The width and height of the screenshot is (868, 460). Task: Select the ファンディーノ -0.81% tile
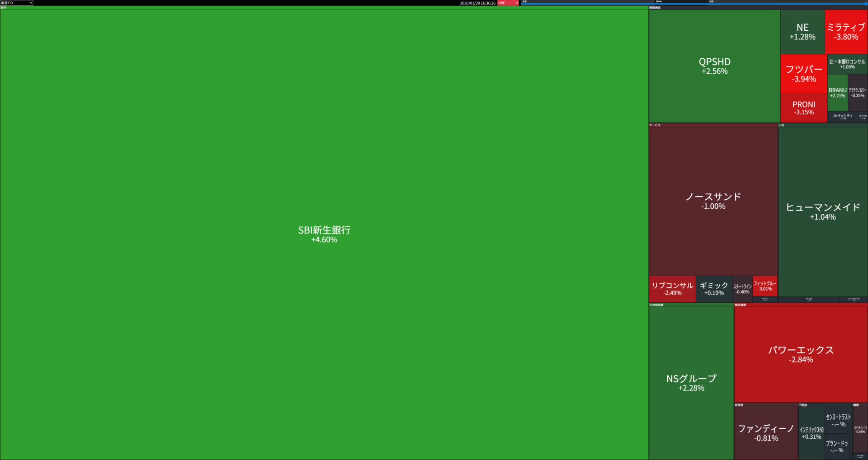point(766,432)
